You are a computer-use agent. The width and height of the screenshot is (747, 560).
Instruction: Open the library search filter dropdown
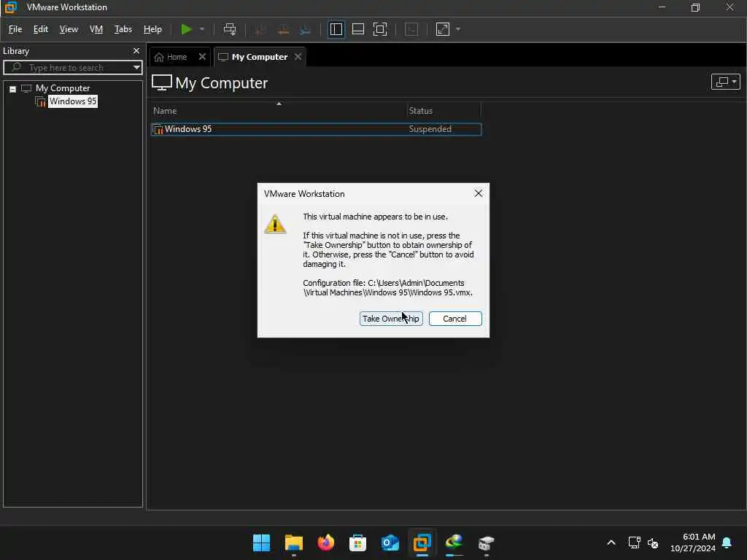tap(136, 68)
